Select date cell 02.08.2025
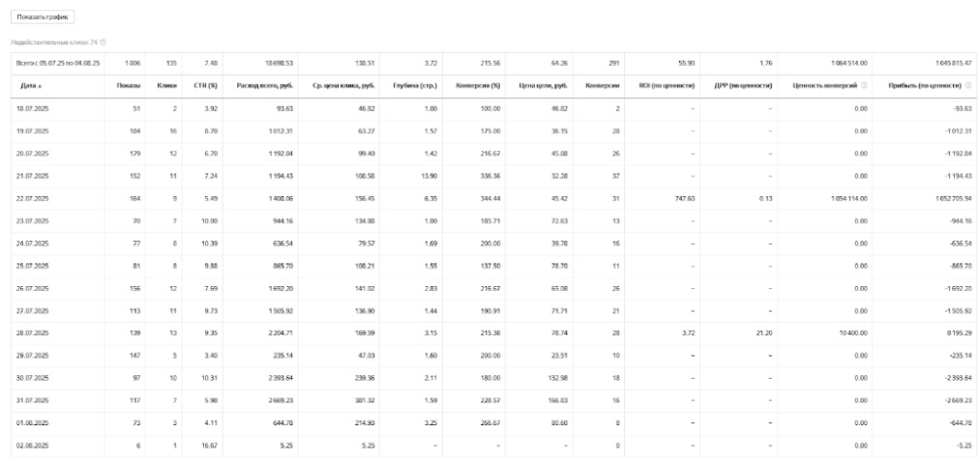Screen dimensions: 980x462 pos(32,446)
